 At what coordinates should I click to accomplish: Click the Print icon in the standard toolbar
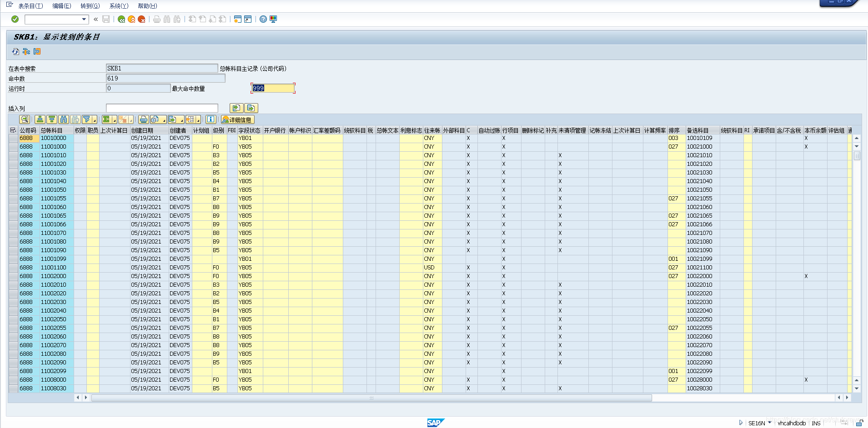click(157, 19)
